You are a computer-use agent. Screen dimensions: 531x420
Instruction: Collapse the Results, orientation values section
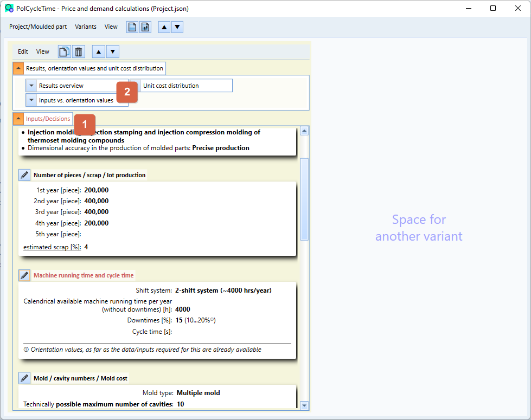[x=18, y=68]
